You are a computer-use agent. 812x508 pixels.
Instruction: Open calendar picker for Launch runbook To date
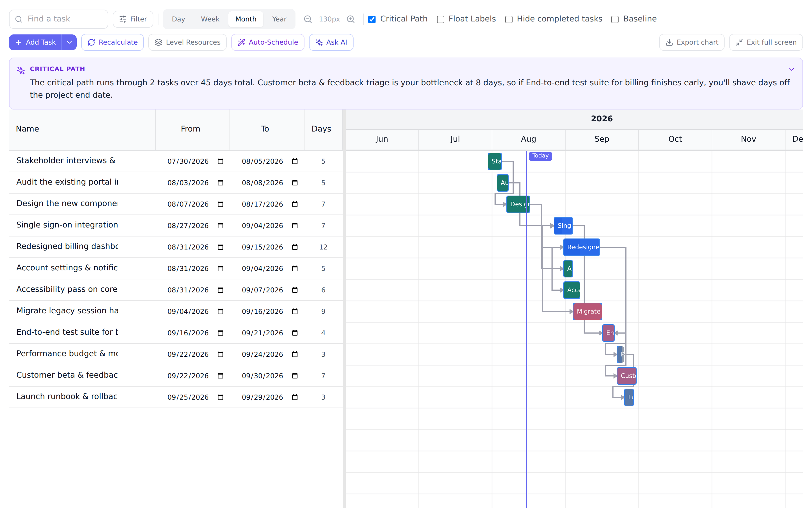[295, 397]
